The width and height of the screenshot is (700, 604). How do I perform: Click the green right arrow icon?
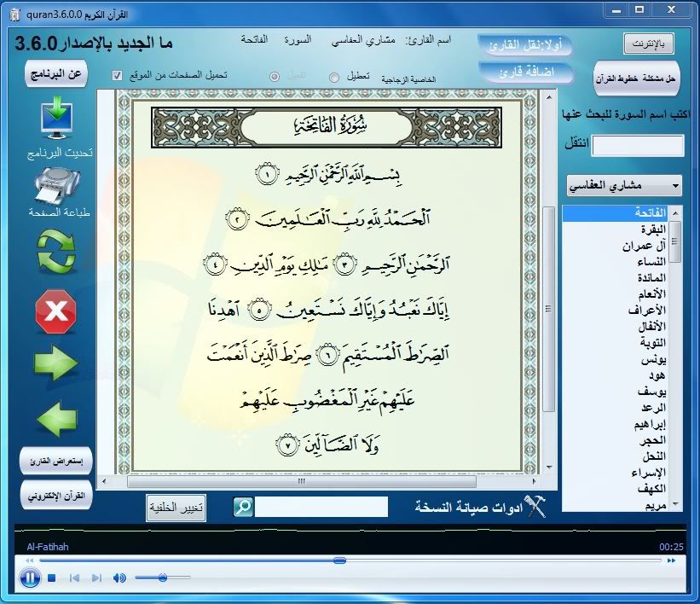(x=55, y=363)
